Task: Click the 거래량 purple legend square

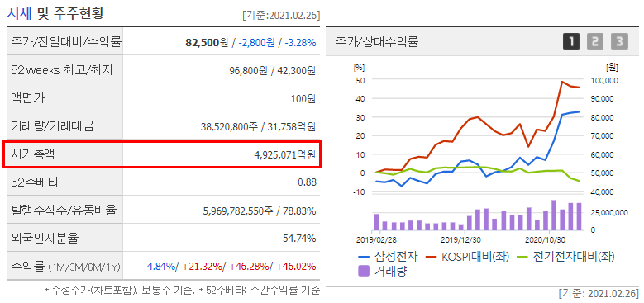Action: tap(364, 271)
